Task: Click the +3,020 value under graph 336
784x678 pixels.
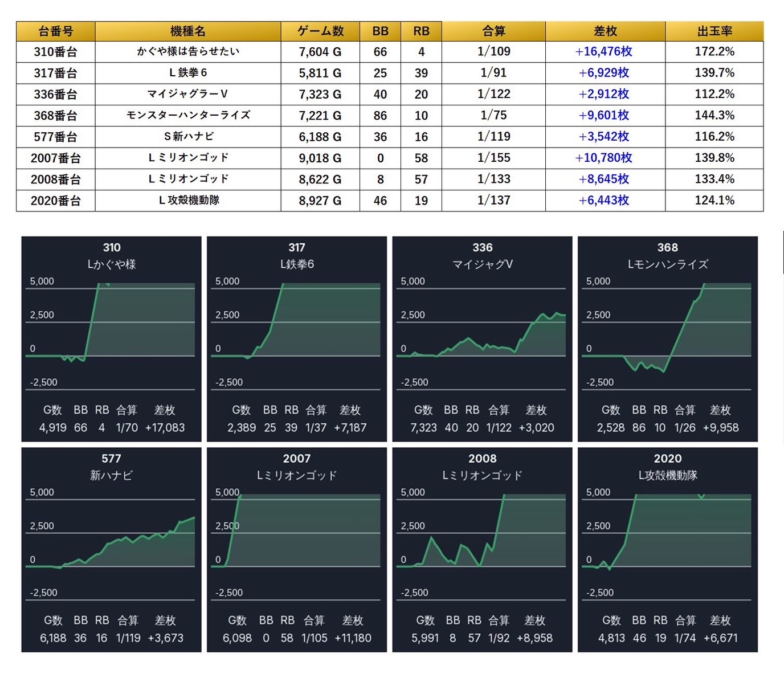Action: point(536,427)
